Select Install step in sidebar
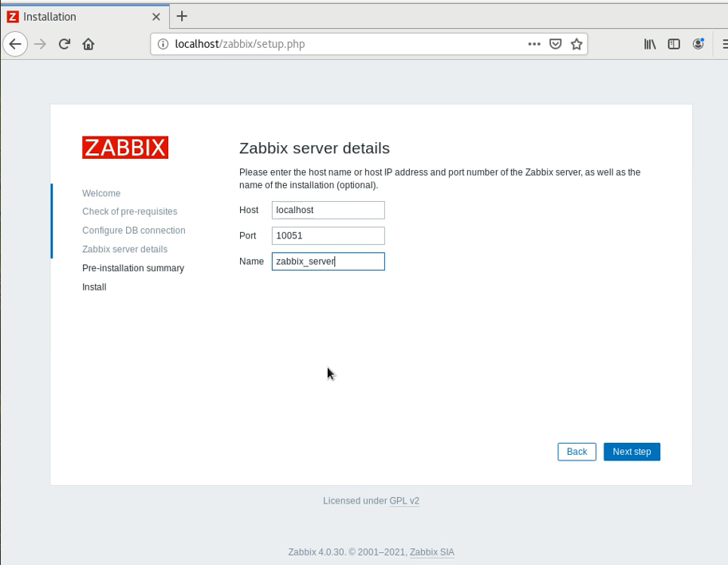The height and width of the screenshot is (565, 728). point(94,287)
